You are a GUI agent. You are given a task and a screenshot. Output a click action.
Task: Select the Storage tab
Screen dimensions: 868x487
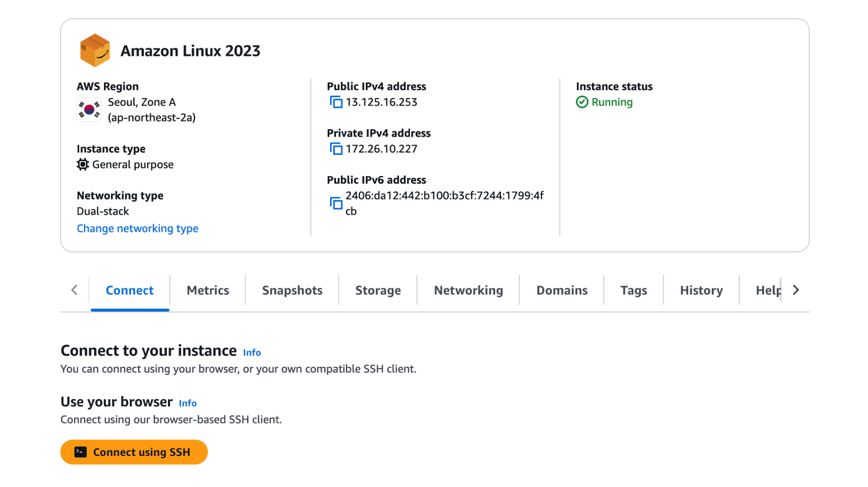[x=378, y=290]
